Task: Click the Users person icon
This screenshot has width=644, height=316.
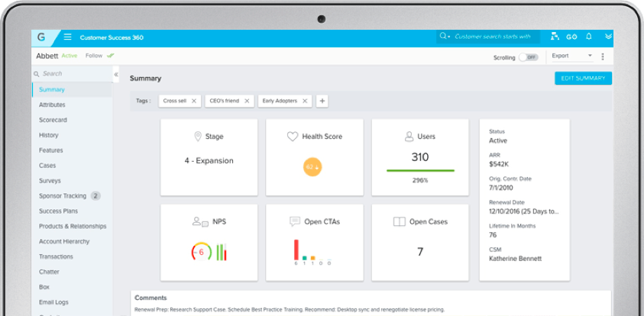Action: tap(409, 137)
